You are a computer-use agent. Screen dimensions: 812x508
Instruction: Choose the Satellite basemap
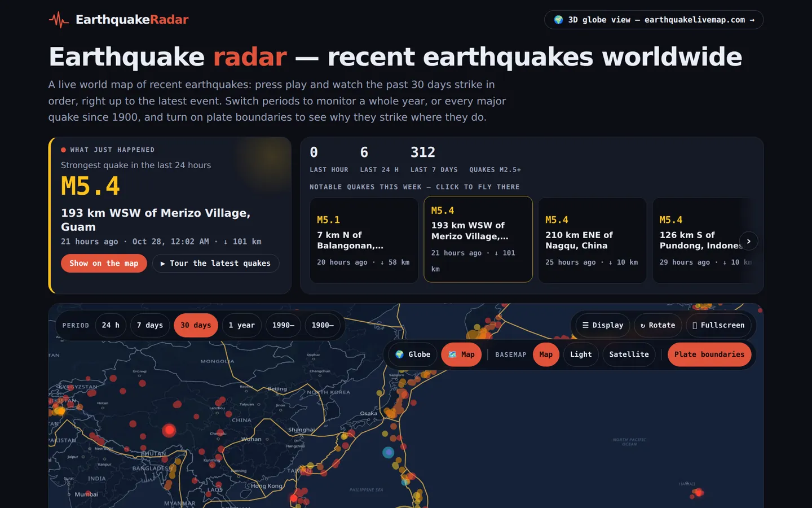(629, 354)
